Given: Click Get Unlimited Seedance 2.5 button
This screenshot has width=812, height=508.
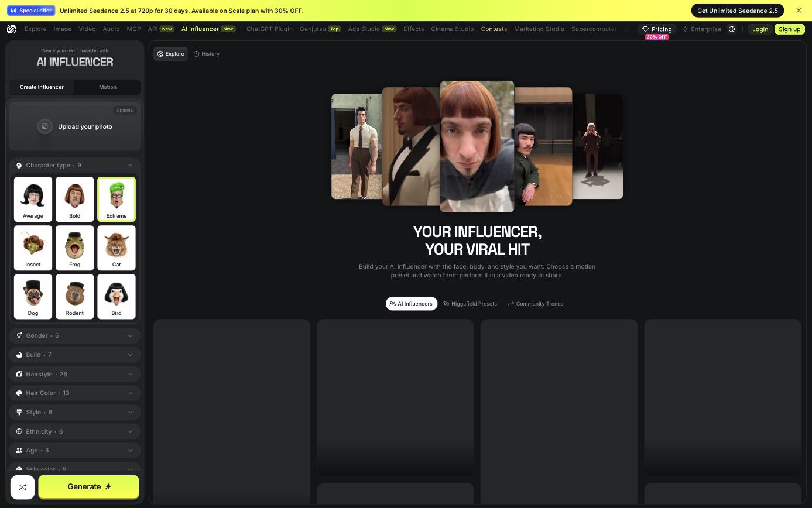Looking at the screenshot, I should pos(738,11).
